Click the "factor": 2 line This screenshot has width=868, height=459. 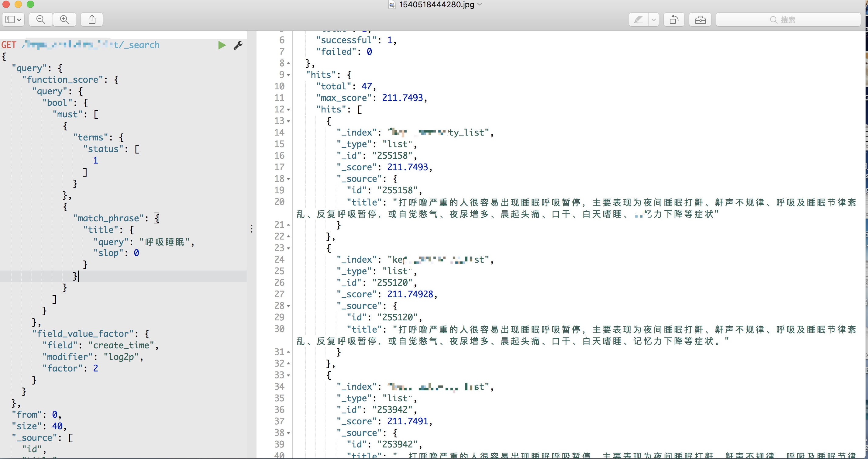[x=70, y=368]
